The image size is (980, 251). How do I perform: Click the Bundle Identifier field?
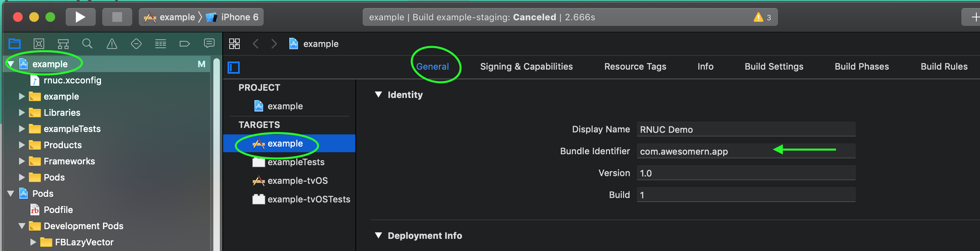coord(746,151)
